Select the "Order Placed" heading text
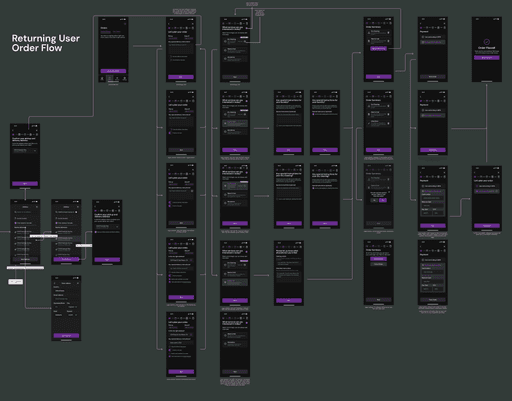The height and width of the screenshot is (401, 512). [487, 48]
